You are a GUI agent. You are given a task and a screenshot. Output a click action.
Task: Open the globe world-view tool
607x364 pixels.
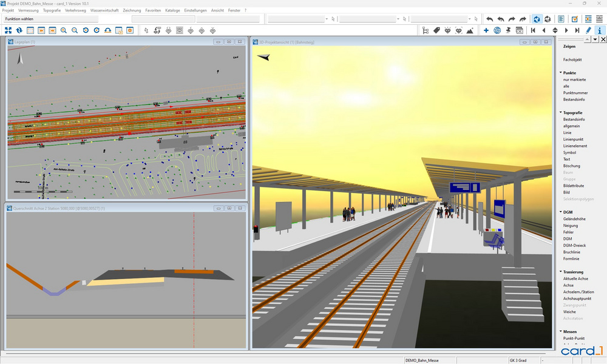pos(497,30)
